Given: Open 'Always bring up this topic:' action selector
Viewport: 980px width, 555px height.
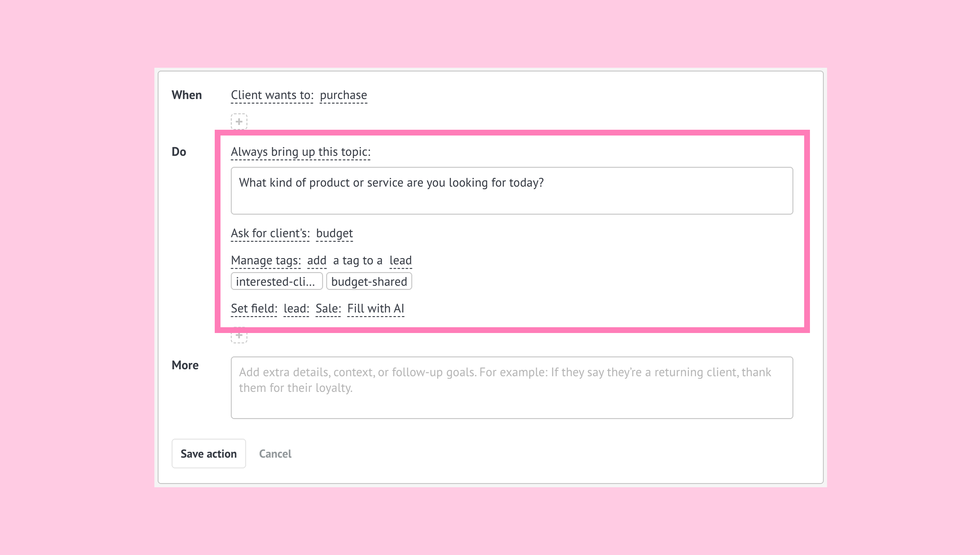Looking at the screenshot, I should click(300, 152).
